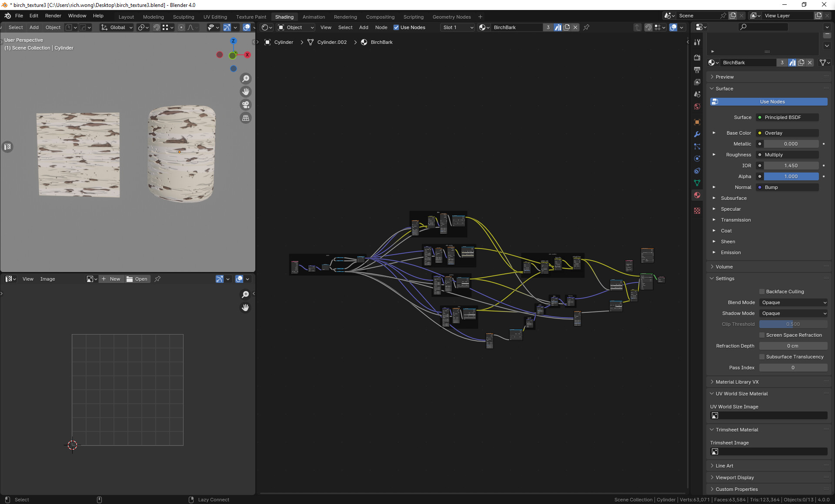Viewport: 835px width, 504px height.
Task: Open the Add menu in the shader editor
Action: tap(364, 27)
